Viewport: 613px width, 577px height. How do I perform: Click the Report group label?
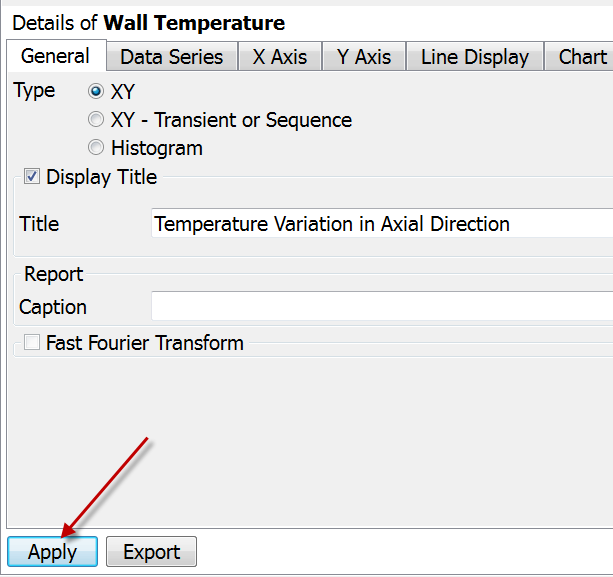[x=54, y=274]
